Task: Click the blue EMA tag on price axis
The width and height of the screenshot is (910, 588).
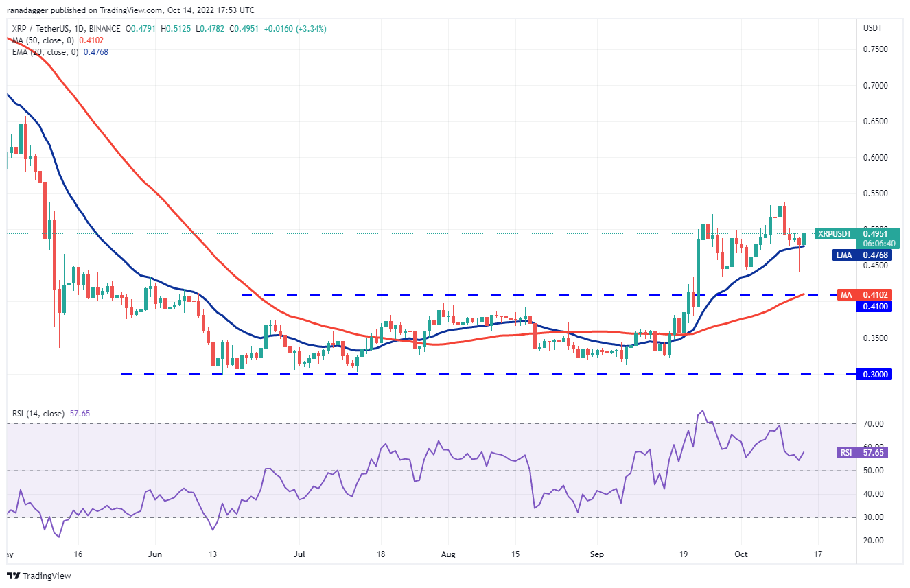Action: tap(843, 255)
